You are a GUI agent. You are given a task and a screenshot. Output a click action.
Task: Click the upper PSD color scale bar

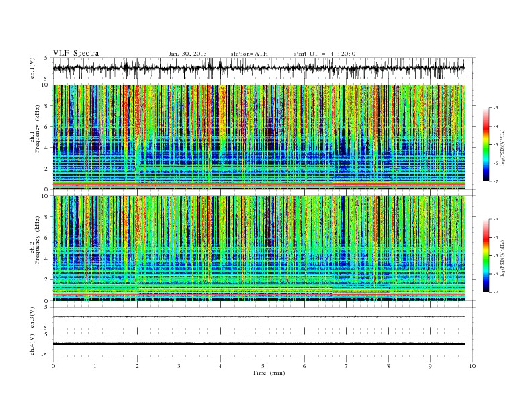point(486,144)
